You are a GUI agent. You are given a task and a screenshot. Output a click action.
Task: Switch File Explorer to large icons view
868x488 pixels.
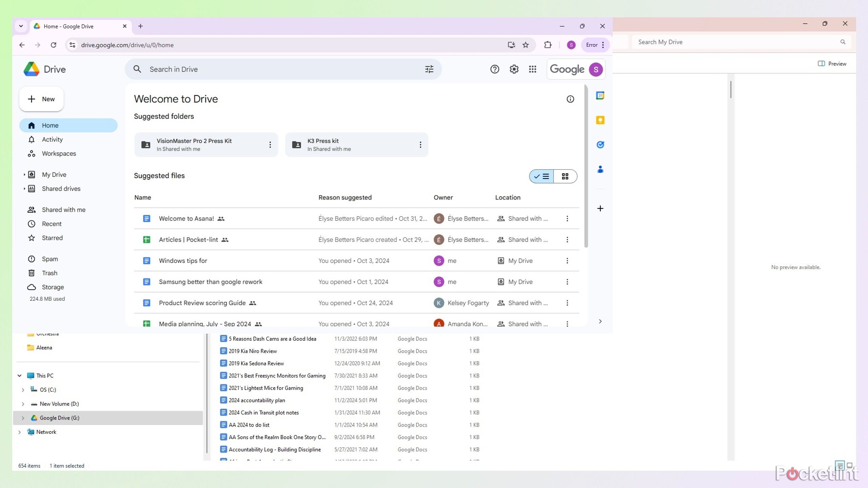(x=850, y=465)
